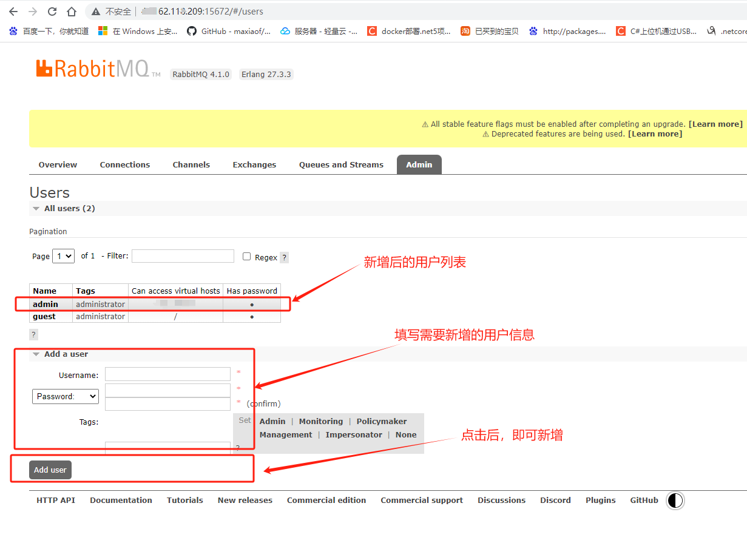Open the Commercial support footer link
Screen dimensions: 747x560
click(422, 500)
